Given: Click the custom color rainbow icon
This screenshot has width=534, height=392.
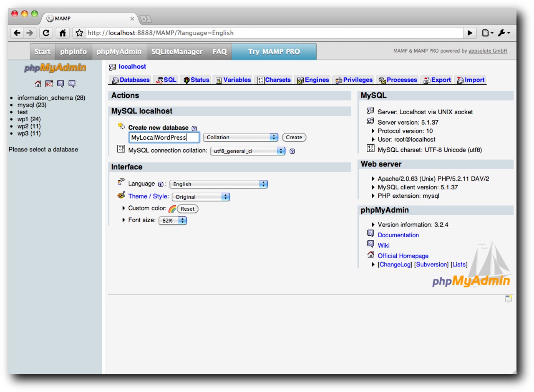Looking at the screenshot, I should [172, 209].
